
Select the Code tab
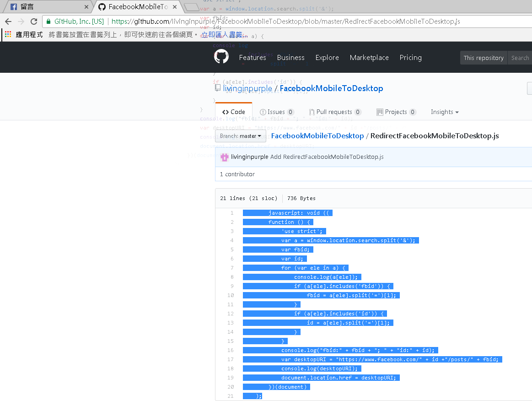[x=234, y=112]
